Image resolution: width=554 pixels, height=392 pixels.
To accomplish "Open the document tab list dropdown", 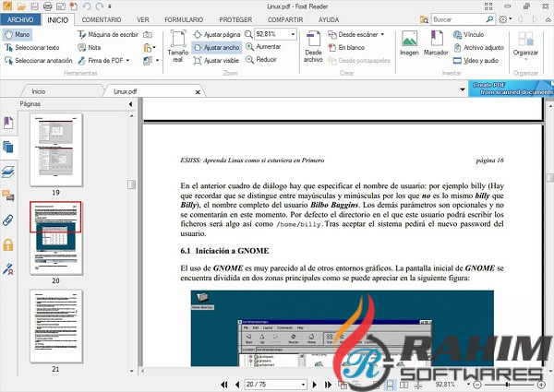I will tap(463, 89).
